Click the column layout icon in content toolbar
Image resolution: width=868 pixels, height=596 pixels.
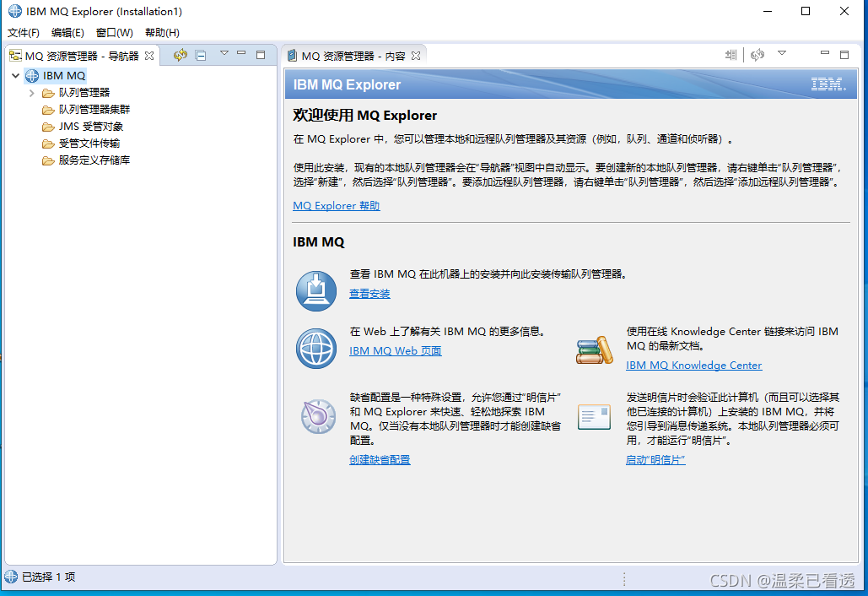[731, 55]
